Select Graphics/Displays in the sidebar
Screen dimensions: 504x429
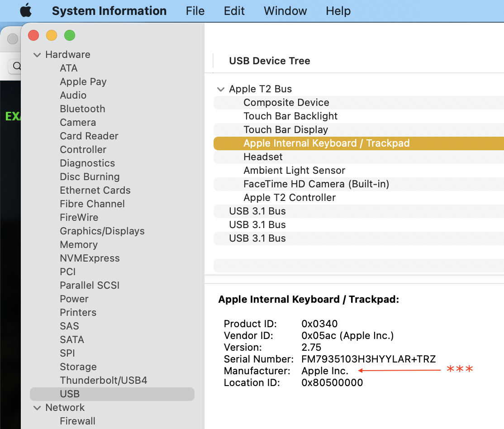pyautogui.click(x=102, y=231)
